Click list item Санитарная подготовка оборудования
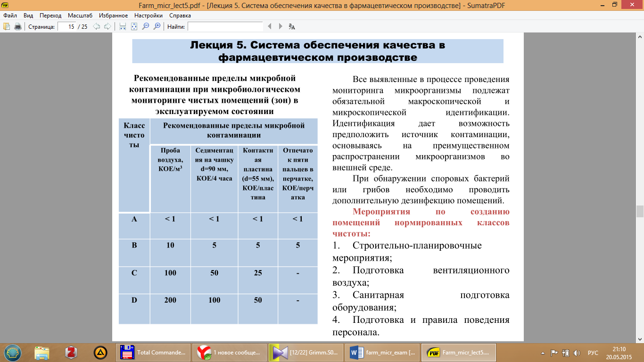Viewport: 644px width, 362px height. tap(421, 301)
